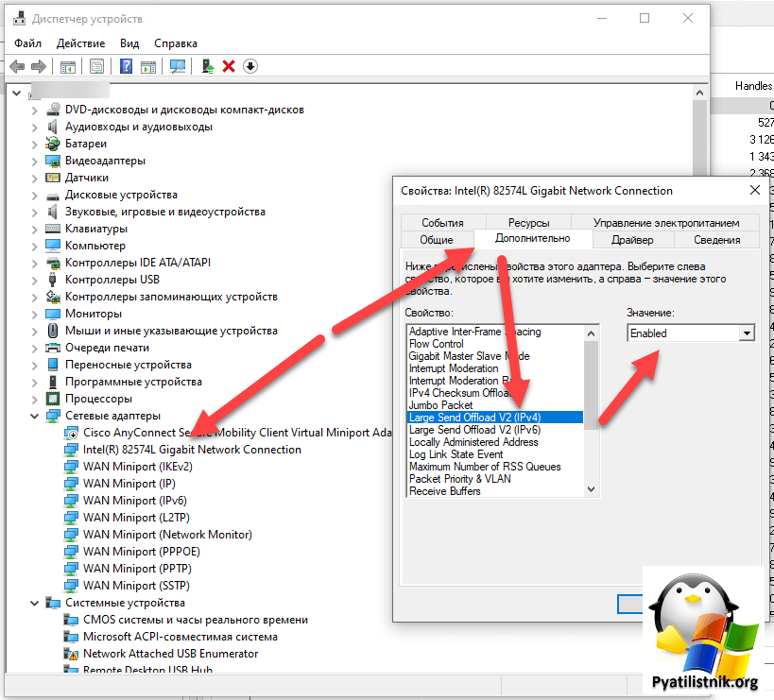
Task: Switch to the Драйвер tab
Action: click(x=631, y=240)
